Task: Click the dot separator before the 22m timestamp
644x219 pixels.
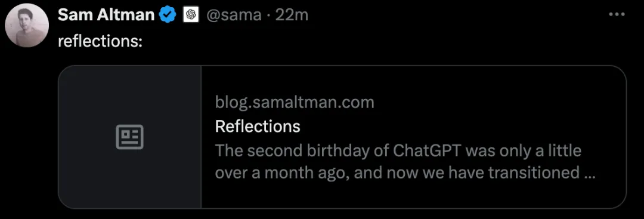Action: click(268, 16)
